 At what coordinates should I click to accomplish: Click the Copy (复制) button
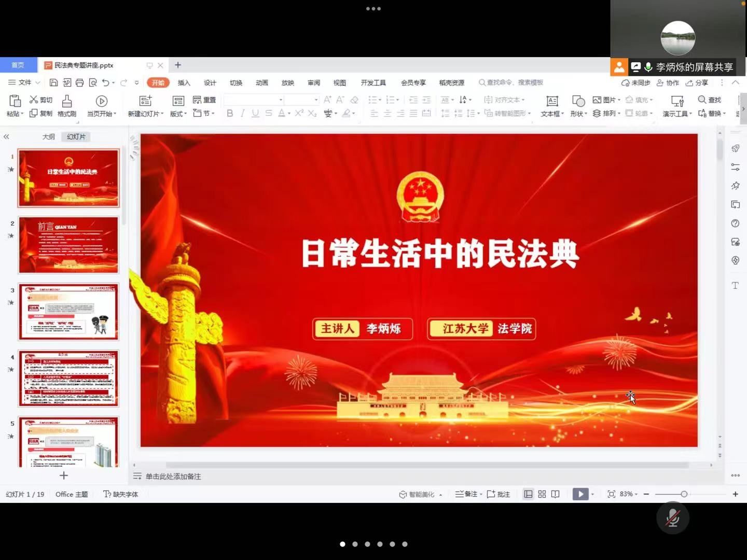click(40, 113)
